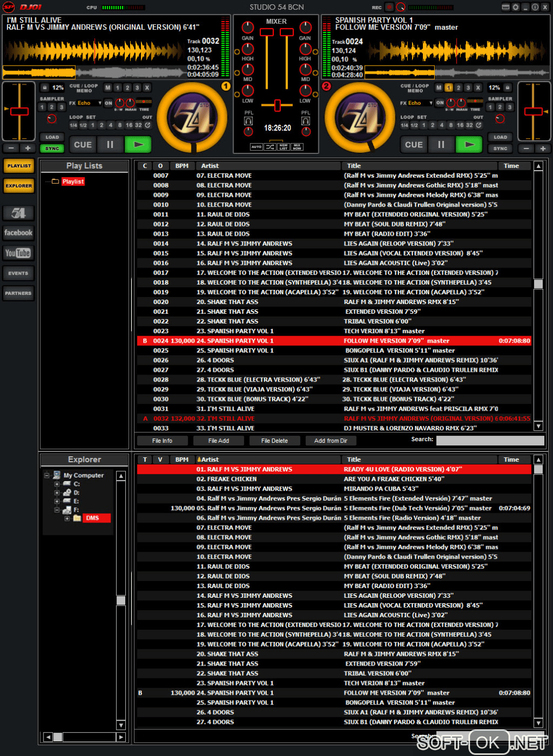Set 1/4 loop on deck 1
This screenshot has width=553, height=756.
(73, 125)
